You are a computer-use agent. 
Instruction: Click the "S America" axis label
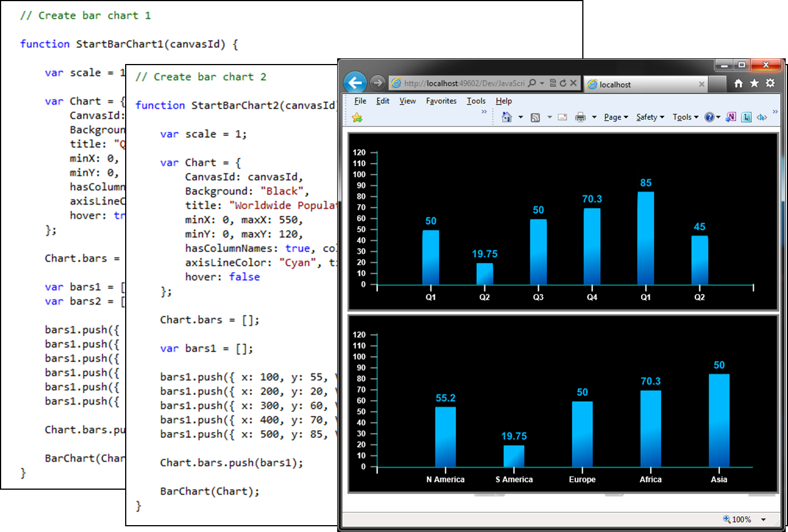(514, 479)
